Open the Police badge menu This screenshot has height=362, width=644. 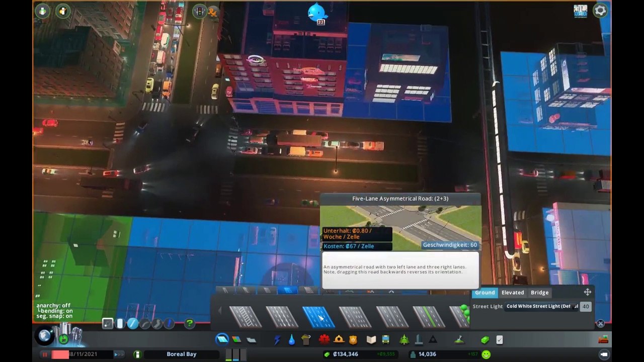pyautogui.click(x=353, y=340)
